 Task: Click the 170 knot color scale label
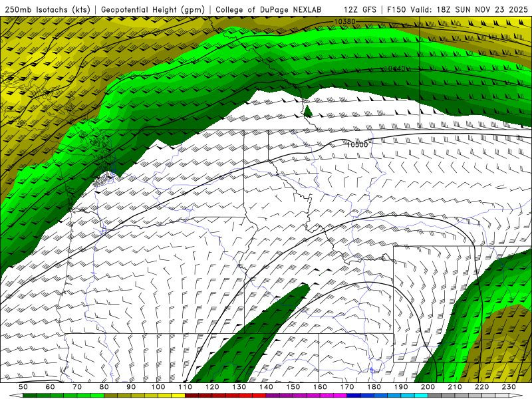347,387
